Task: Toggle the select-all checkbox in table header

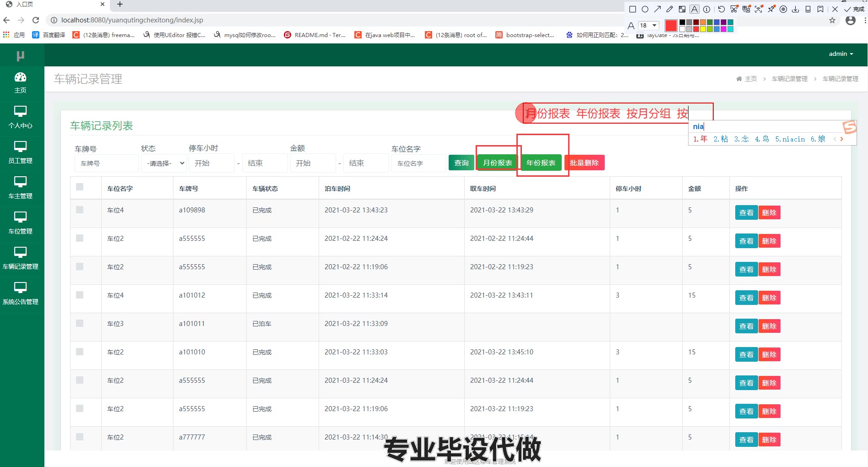Action: (80, 187)
